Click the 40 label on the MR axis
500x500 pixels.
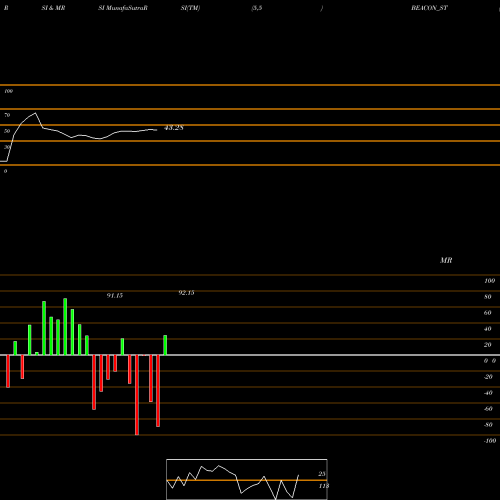488,329
